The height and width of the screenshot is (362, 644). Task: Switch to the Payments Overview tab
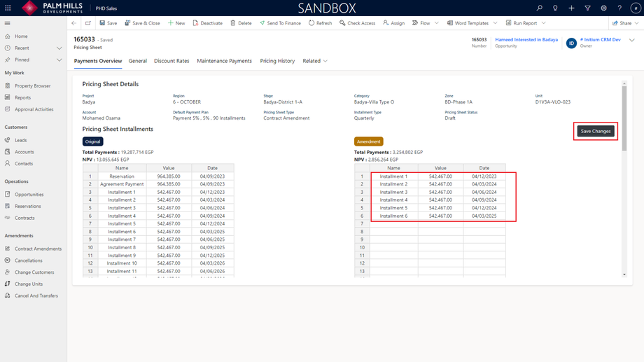pyautogui.click(x=98, y=61)
